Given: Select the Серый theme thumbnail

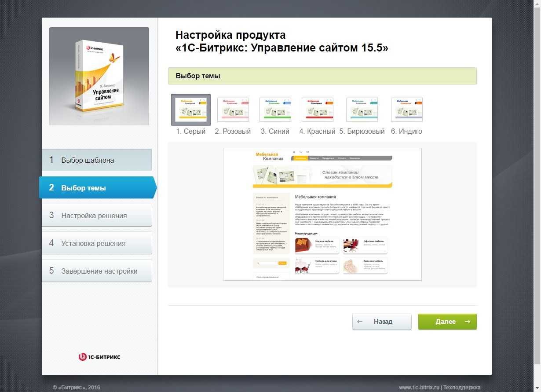Looking at the screenshot, I should click(190, 110).
